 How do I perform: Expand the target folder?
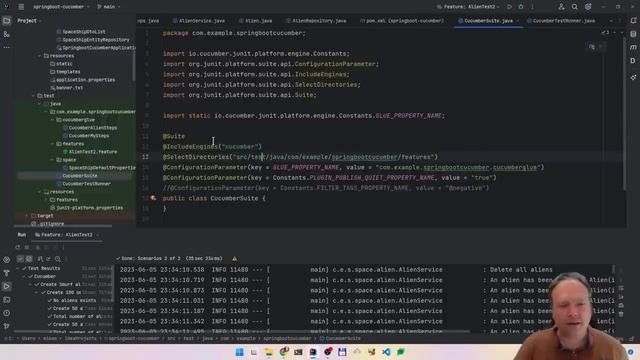(27, 216)
